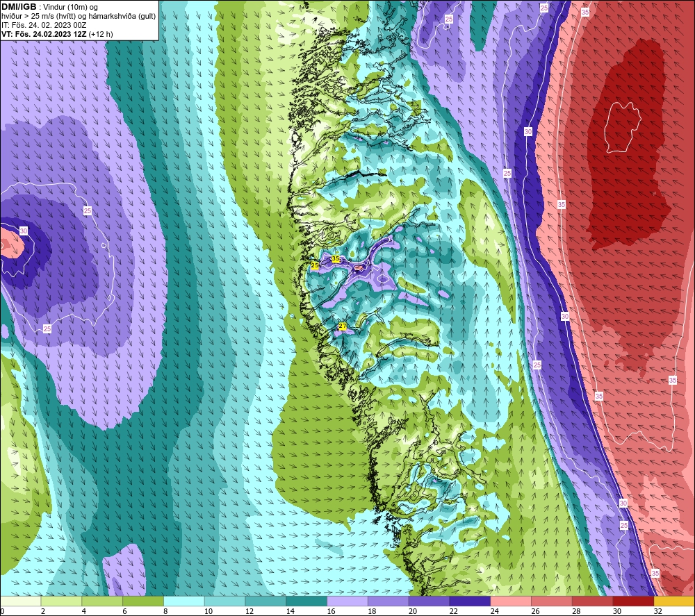Click the legend scale label "20"
The height and width of the screenshot is (616, 695).
tap(413, 611)
